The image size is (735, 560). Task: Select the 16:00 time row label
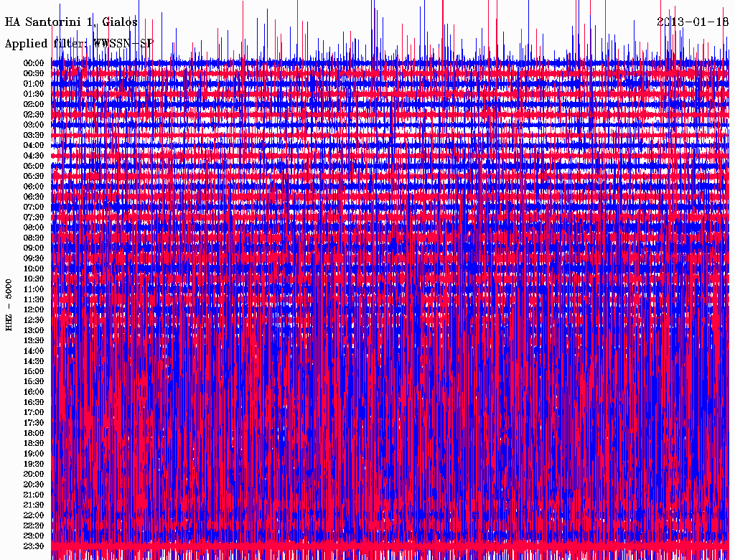point(34,392)
